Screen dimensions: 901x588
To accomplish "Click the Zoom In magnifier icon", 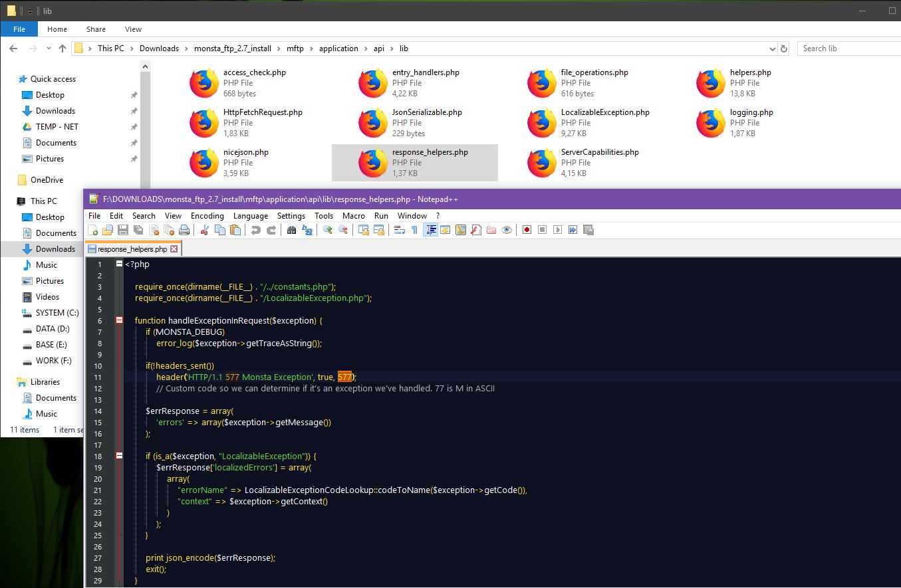I will point(327,230).
